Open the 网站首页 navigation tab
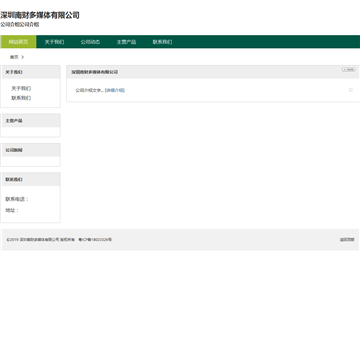Screen dimensions: 360x360 tap(18, 42)
